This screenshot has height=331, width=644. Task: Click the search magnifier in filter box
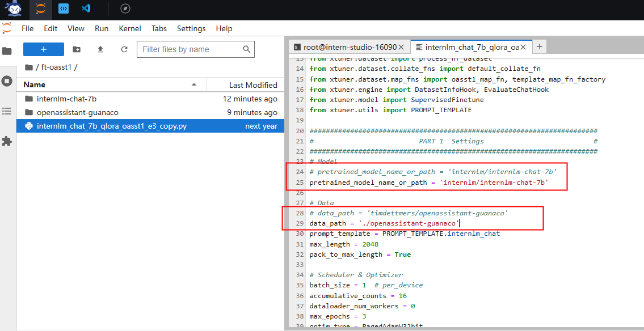[246, 49]
